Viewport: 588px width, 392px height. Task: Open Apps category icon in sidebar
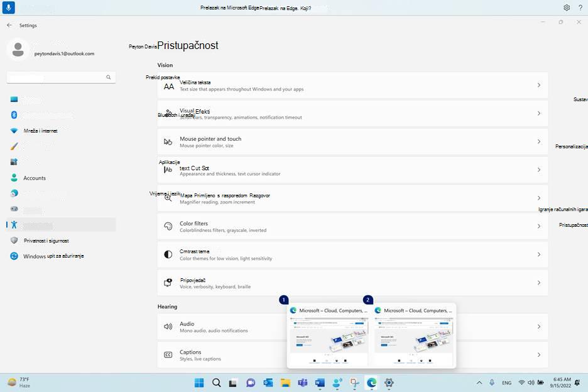tap(14, 162)
